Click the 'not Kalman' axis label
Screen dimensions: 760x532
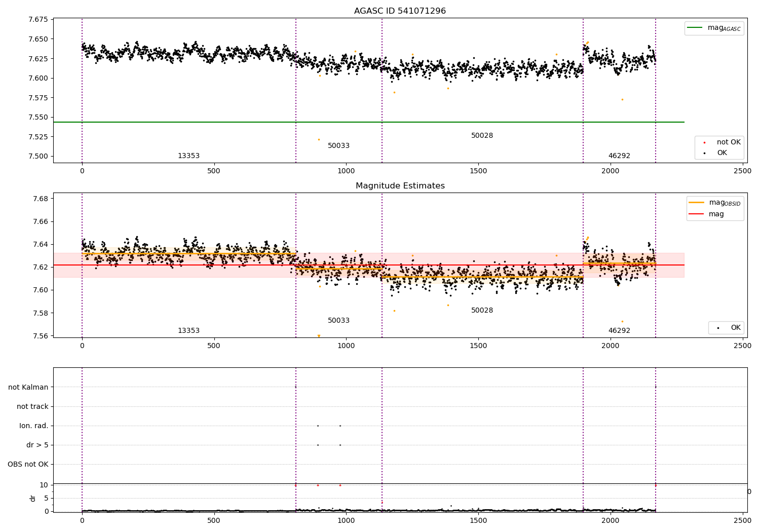click(x=28, y=387)
